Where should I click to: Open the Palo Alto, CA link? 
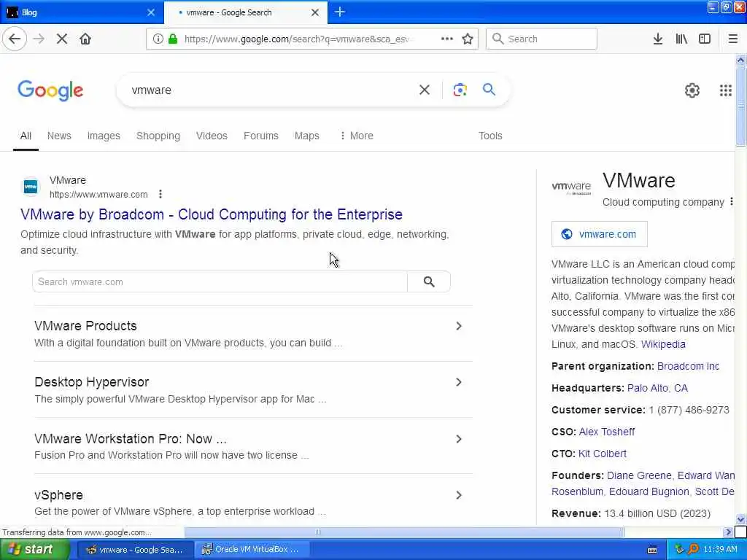tap(657, 388)
